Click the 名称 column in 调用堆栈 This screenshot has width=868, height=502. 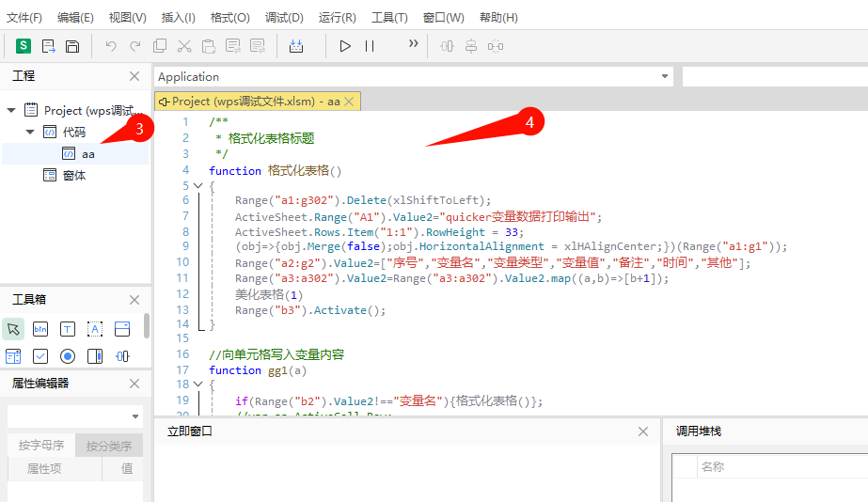pyautogui.click(x=713, y=466)
